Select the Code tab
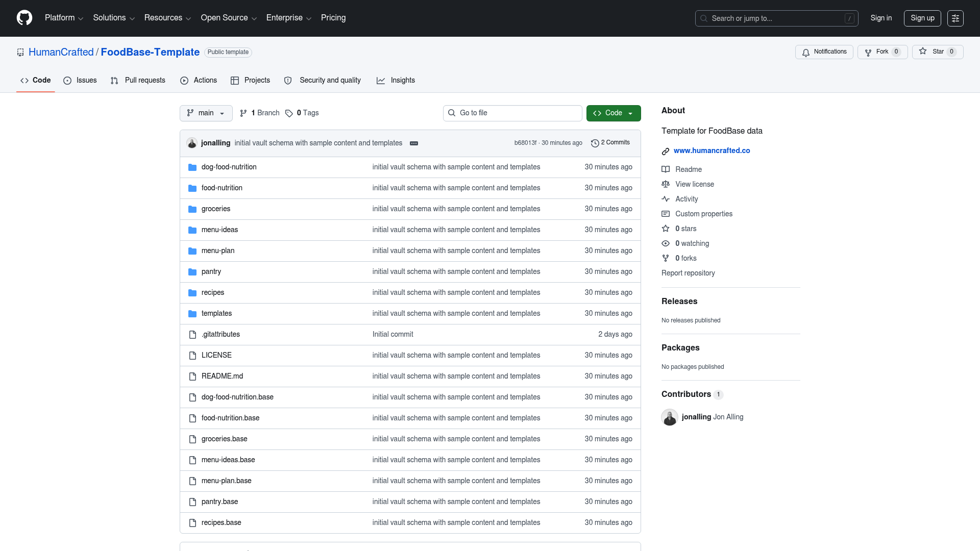 pos(36,81)
